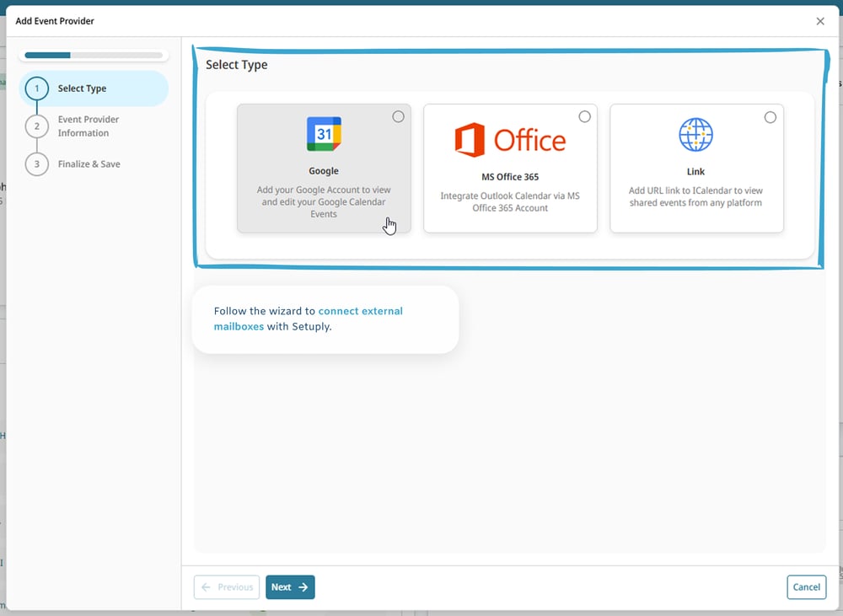The image size is (843, 616).
Task: Click the 'Add Event Provider' dialog title
Action: pos(55,21)
